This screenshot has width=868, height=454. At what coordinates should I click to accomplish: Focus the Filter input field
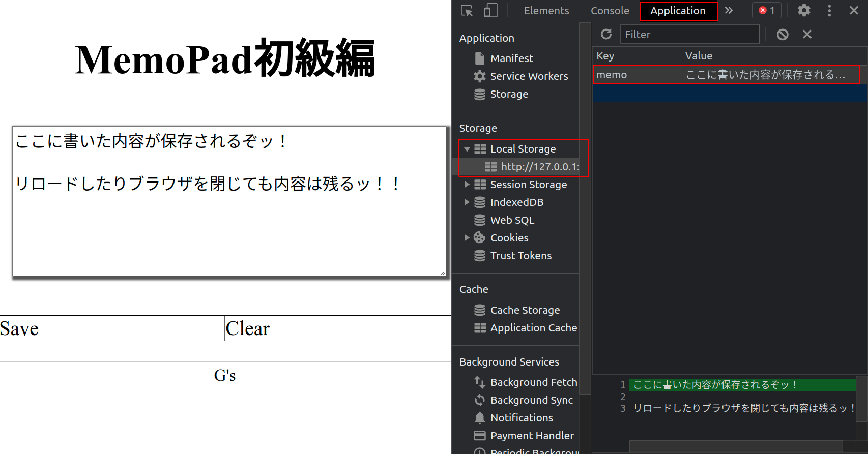690,35
